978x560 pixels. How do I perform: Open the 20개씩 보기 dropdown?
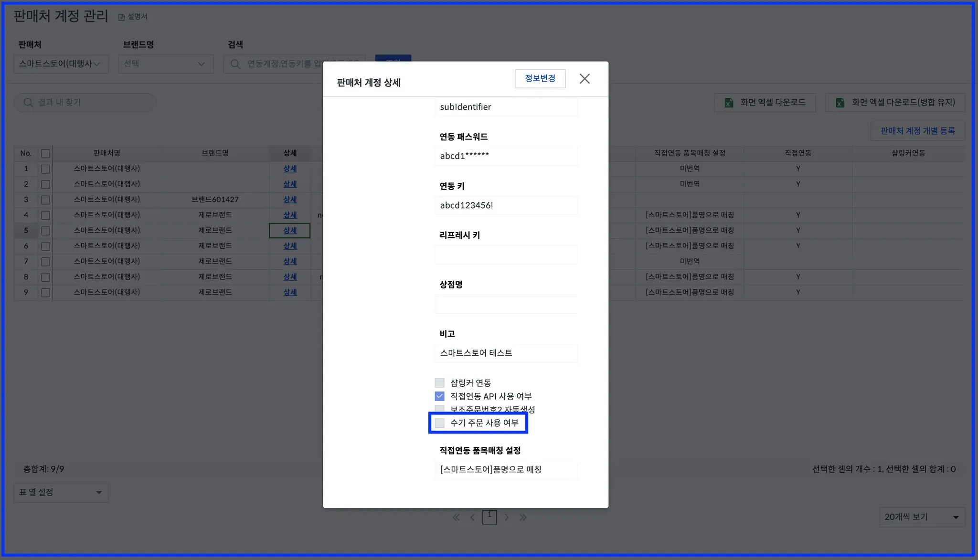click(x=921, y=517)
